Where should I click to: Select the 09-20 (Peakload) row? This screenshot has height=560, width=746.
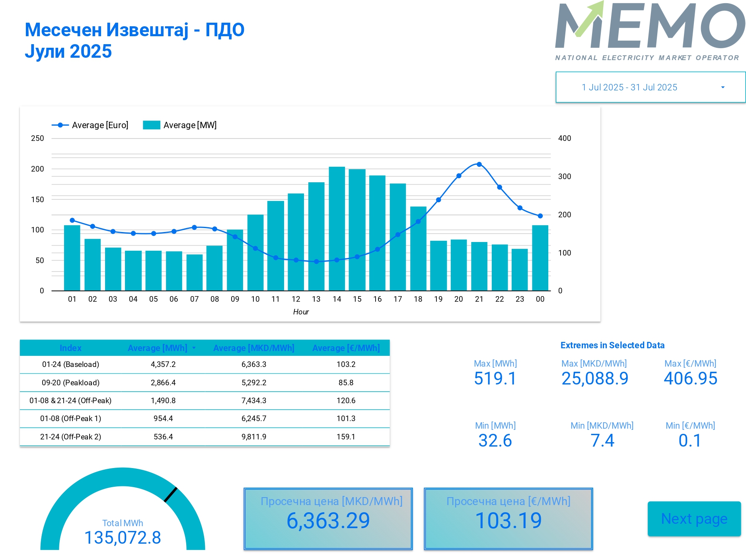pyautogui.click(x=70, y=382)
